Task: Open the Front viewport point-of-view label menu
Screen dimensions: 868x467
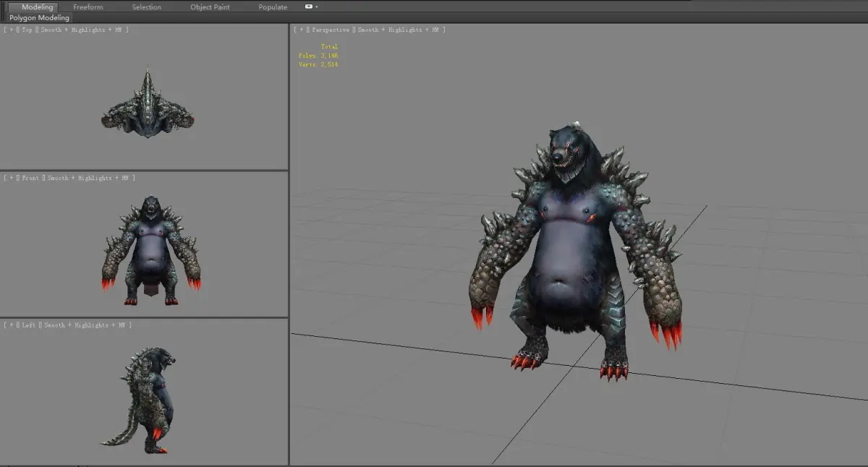Action: (x=30, y=178)
